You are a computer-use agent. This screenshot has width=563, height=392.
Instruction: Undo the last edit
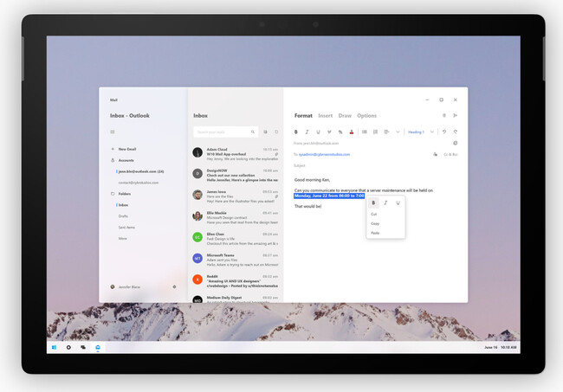444,132
